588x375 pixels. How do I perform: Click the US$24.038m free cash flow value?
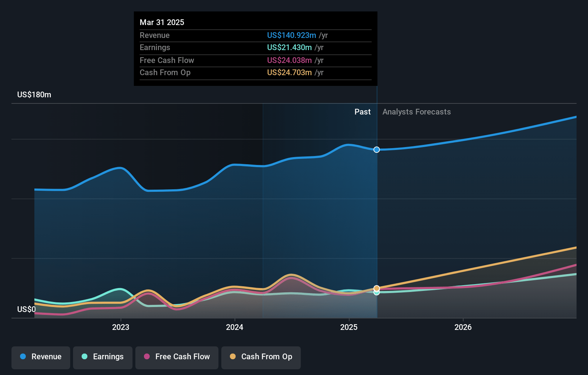coord(289,60)
